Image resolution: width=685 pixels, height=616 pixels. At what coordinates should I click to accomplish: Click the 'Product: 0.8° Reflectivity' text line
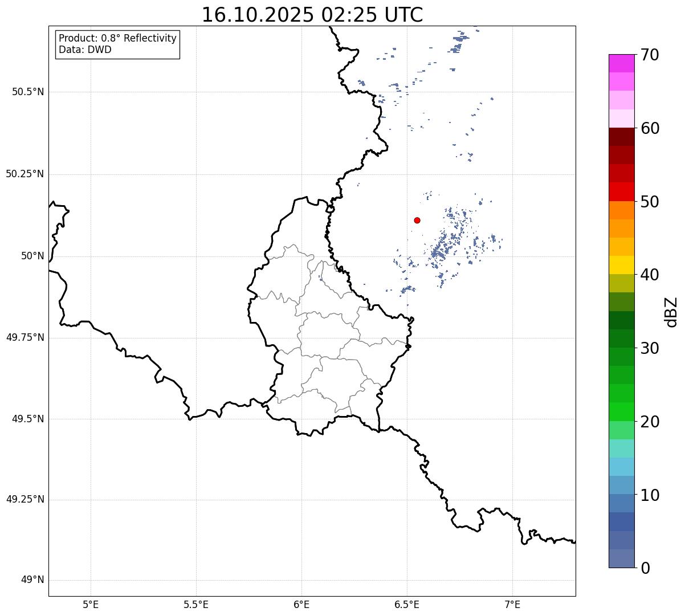(118, 38)
